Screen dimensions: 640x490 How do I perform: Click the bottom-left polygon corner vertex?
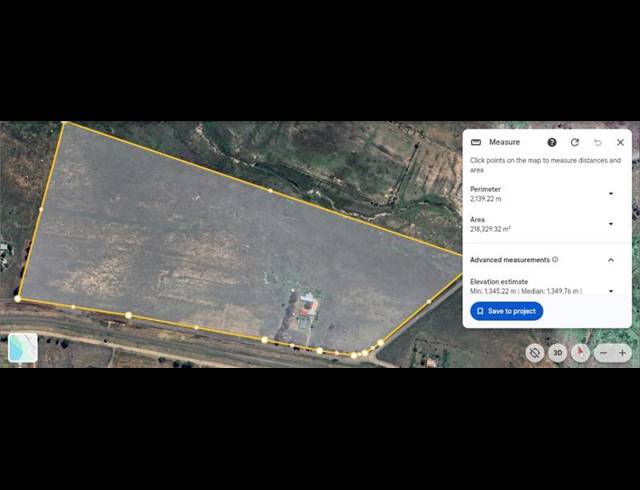tap(18, 299)
